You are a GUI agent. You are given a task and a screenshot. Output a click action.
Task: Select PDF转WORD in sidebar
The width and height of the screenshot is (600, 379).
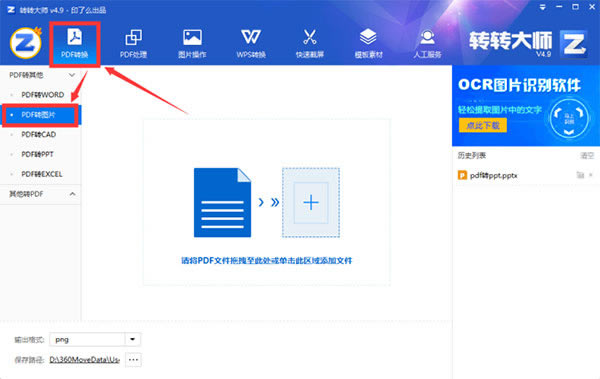click(x=41, y=95)
